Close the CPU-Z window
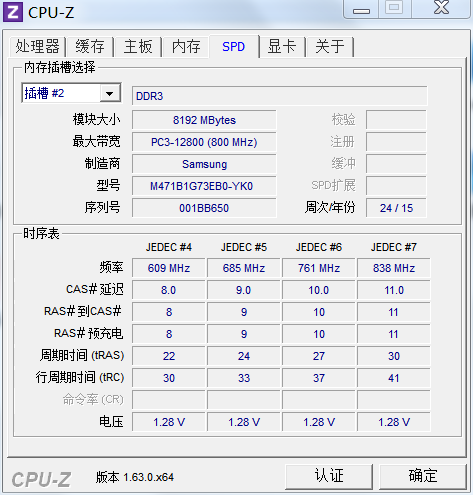This screenshot has height=495, width=473. 441,9
